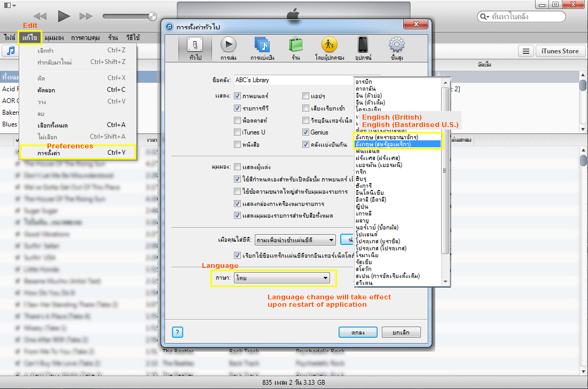Click the blue help question mark icon
The width and height of the screenshot is (588, 389).
click(177, 332)
